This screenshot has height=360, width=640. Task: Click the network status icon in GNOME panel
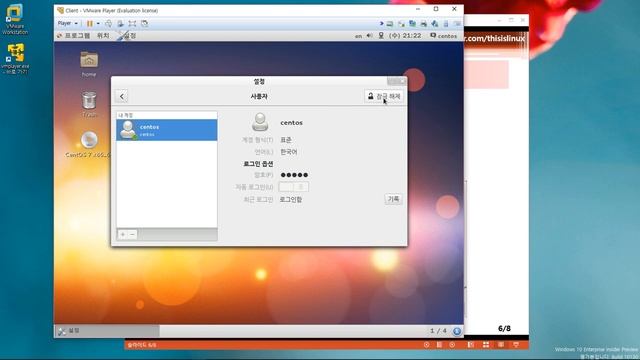[x=381, y=36]
